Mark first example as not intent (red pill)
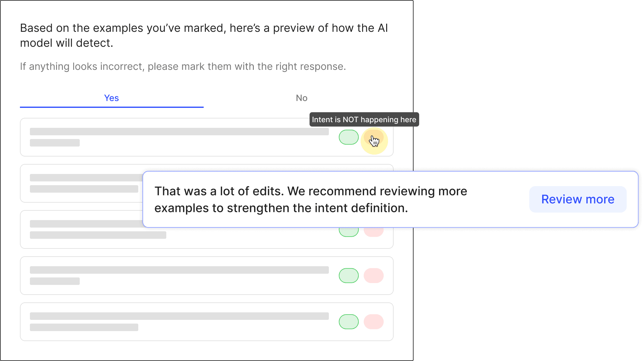Viewport: 644px width, 361px height. [374, 137]
